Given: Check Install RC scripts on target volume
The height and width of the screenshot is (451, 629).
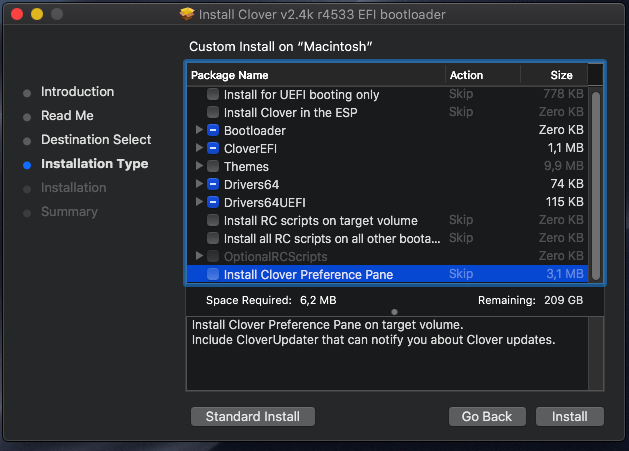Looking at the screenshot, I should pos(213,220).
